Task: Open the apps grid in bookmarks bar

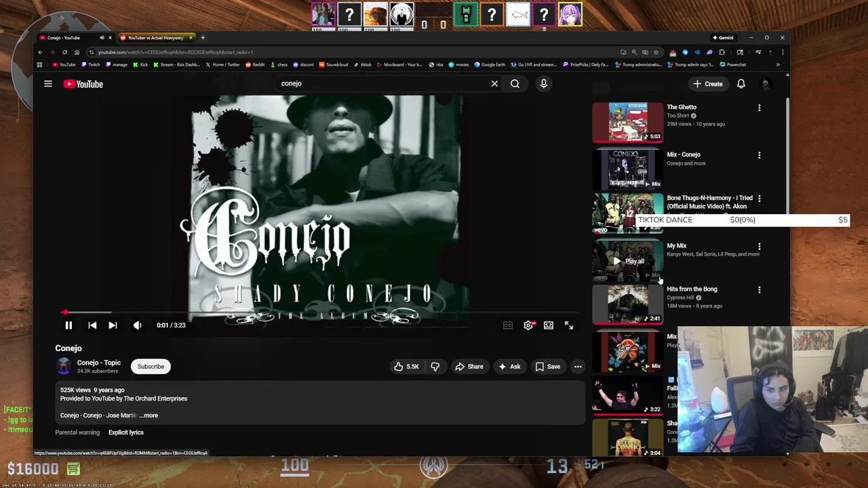Action: (x=39, y=65)
